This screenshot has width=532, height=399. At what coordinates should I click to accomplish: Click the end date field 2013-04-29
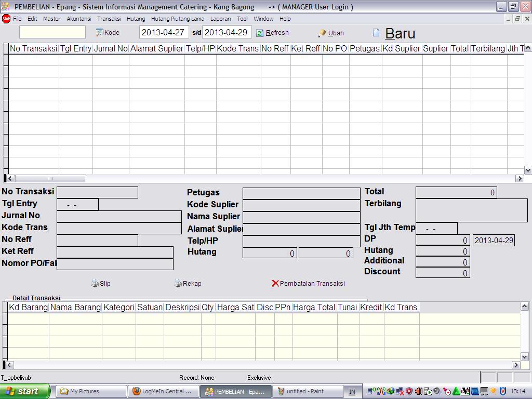click(x=226, y=32)
